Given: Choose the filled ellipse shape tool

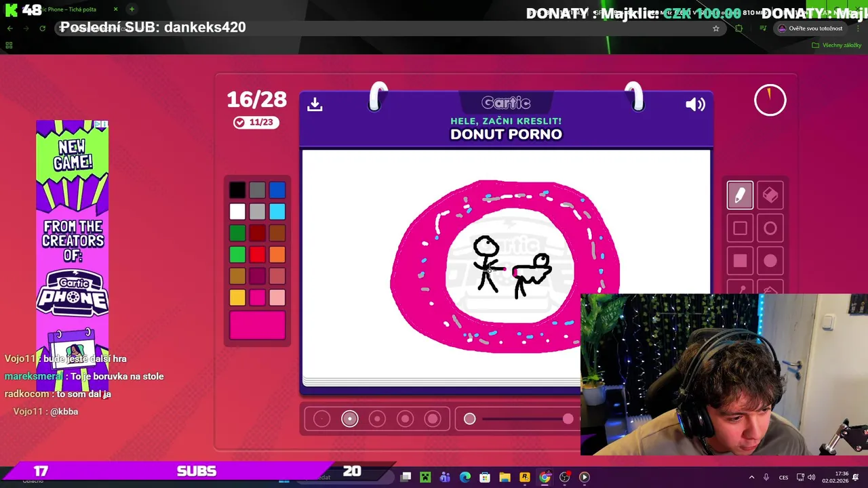Looking at the screenshot, I should pyautogui.click(x=770, y=261).
